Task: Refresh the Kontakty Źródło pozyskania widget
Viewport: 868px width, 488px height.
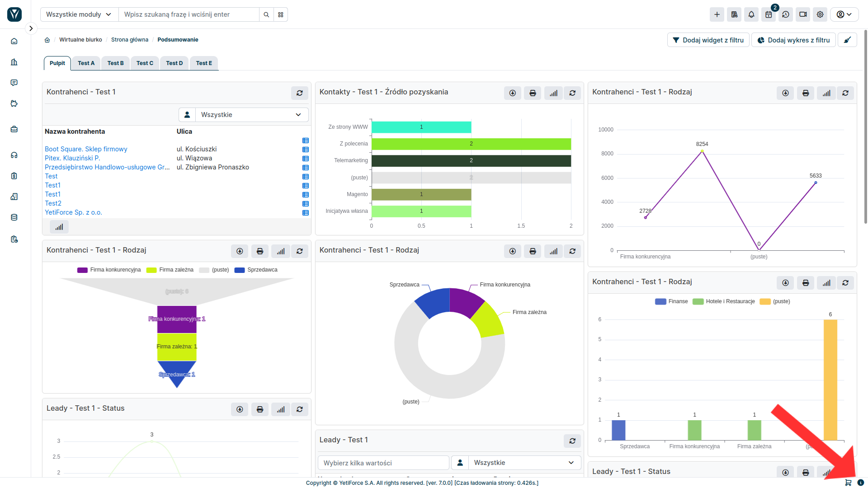Action: [572, 93]
